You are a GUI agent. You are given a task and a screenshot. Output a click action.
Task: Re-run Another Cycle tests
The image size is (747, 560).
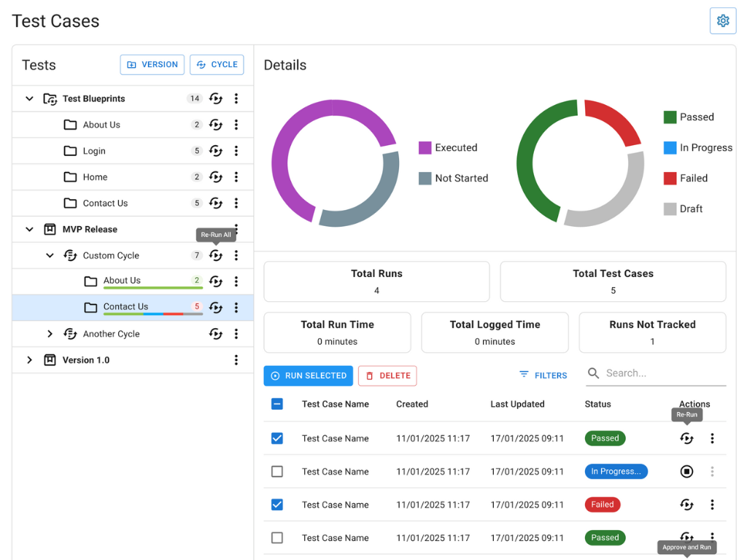point(216,334)
